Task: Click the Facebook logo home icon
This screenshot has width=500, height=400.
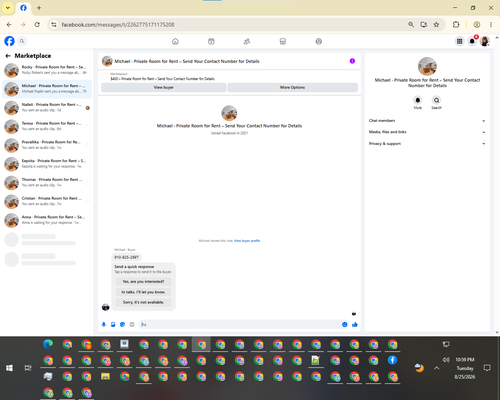Action: pos(9,41)
